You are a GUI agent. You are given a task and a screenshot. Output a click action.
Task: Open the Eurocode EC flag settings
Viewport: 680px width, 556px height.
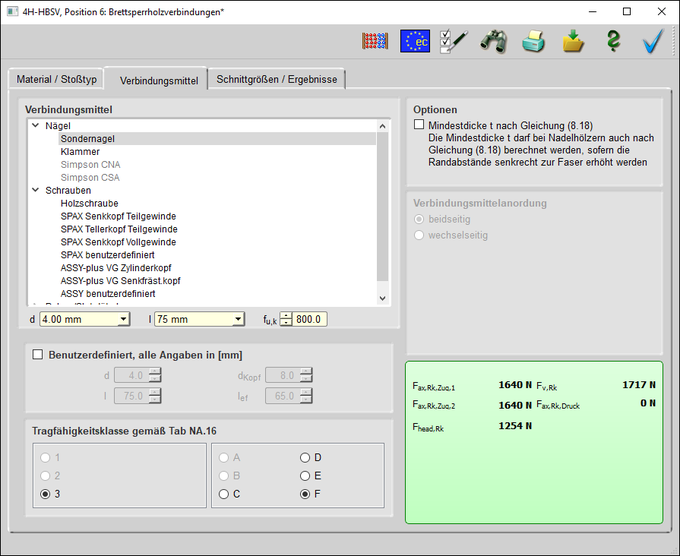[415, 41]
